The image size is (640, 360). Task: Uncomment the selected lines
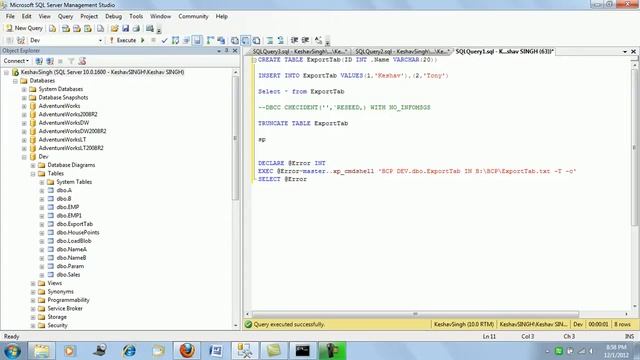281,40
